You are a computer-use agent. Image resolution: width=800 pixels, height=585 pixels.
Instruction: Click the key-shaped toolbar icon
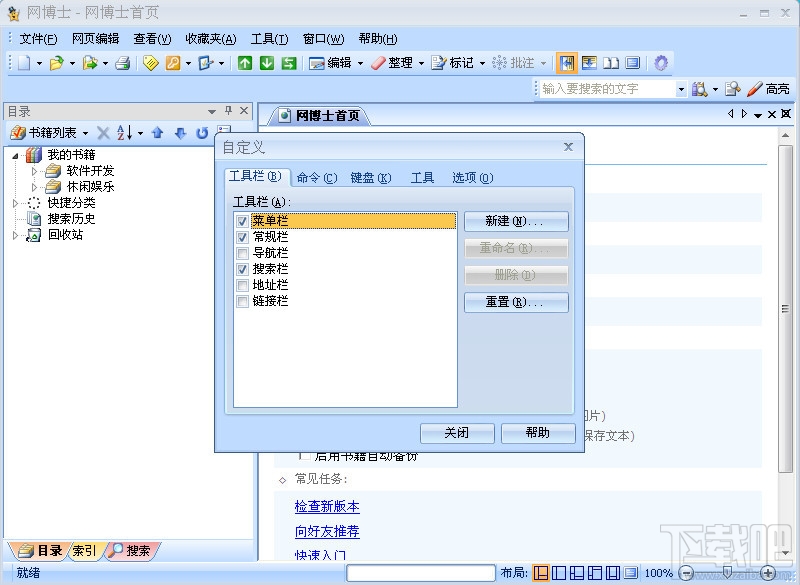[173, 62]
